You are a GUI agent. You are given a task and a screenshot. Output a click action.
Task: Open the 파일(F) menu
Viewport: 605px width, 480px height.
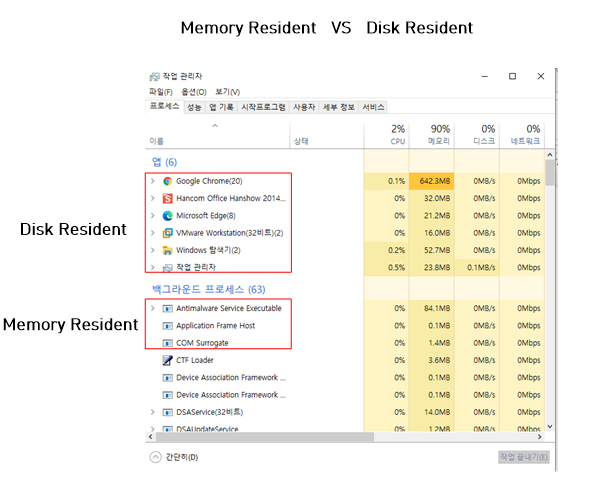pos(161,92)
